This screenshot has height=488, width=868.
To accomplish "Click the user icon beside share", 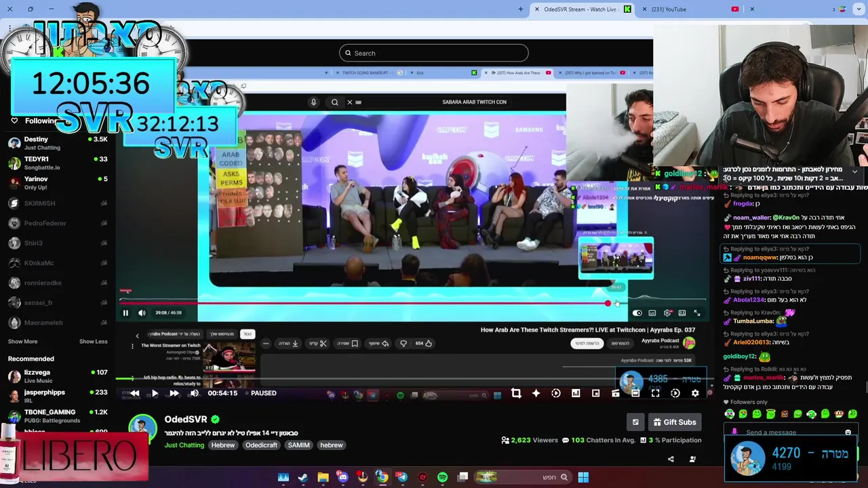I will tap(692, 459).
